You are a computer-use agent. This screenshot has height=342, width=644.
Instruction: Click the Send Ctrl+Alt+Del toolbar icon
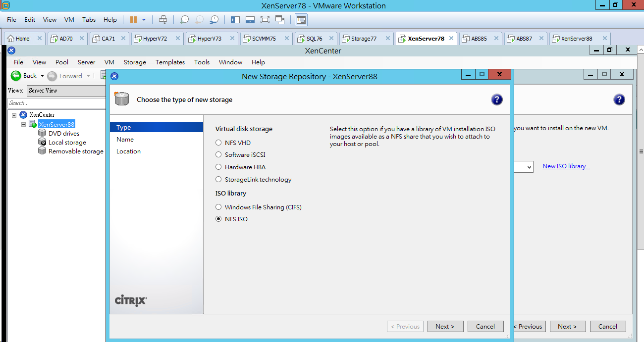coord(163,20)
